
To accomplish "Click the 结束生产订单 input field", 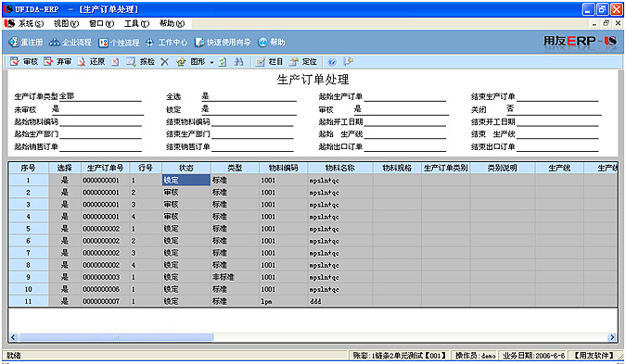I will pyautogui.click(x=557, y=97).
